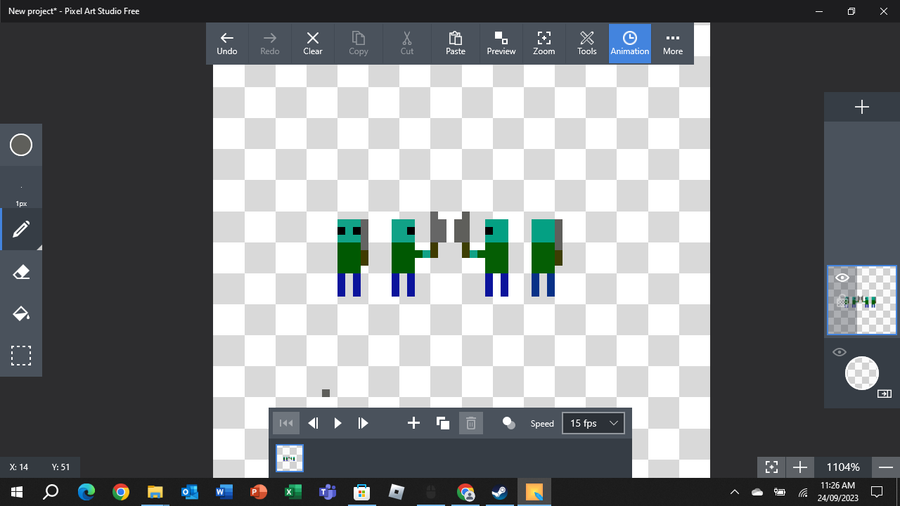
Task: Toggle visibility of the active layer
Action: pyautogui.click(x=842, y=278)
